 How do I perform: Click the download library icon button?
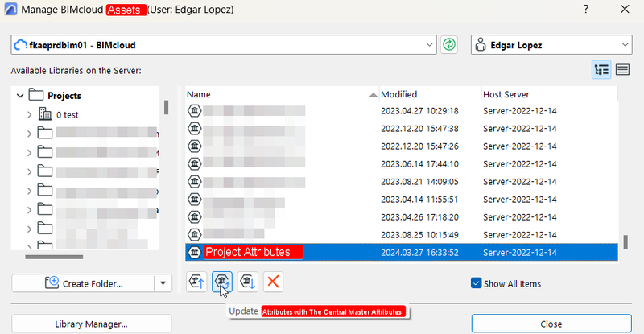coord(248,282)
